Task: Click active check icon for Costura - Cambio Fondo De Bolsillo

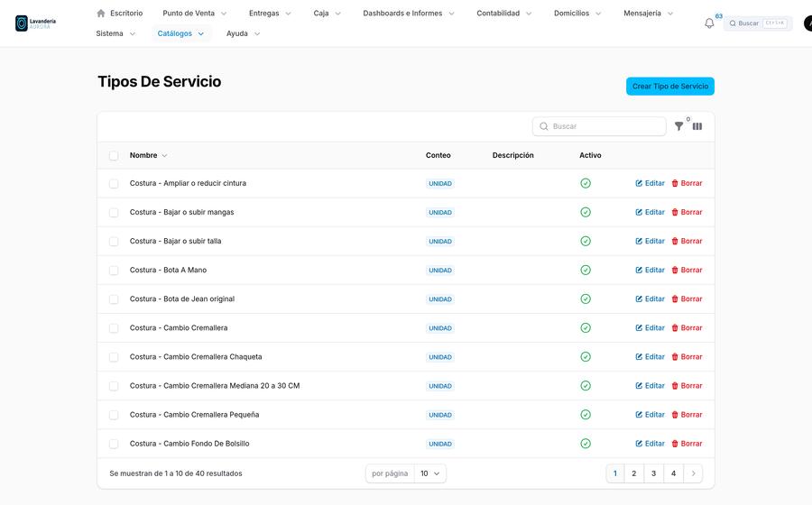Action: pyautogui.click(x=586, y=444)
